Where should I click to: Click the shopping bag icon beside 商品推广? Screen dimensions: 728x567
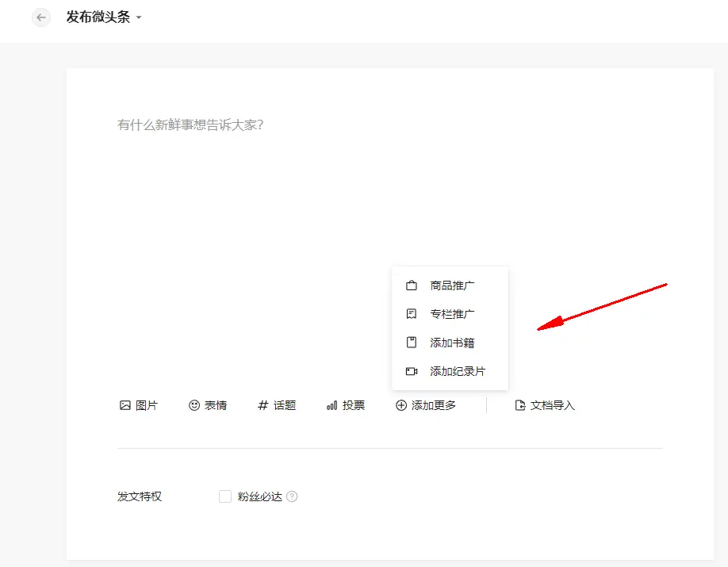[x=411, y=285]
